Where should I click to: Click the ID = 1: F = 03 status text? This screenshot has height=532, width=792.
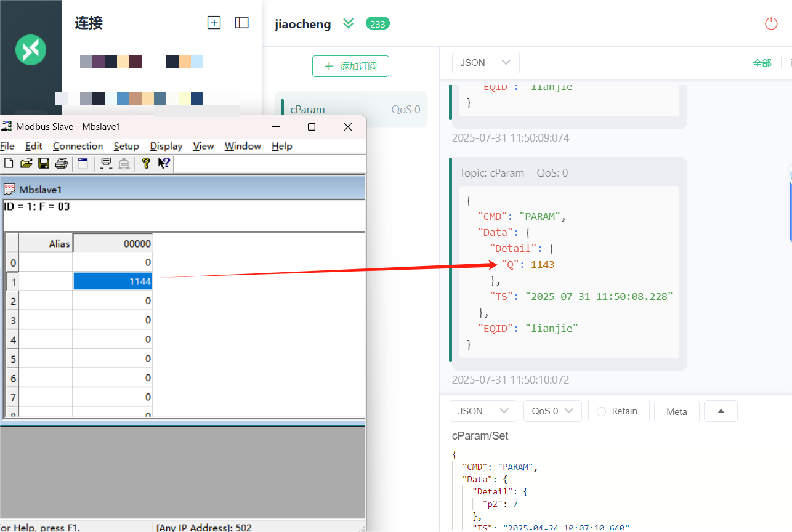pyautogui.click(x=37, y=206)
